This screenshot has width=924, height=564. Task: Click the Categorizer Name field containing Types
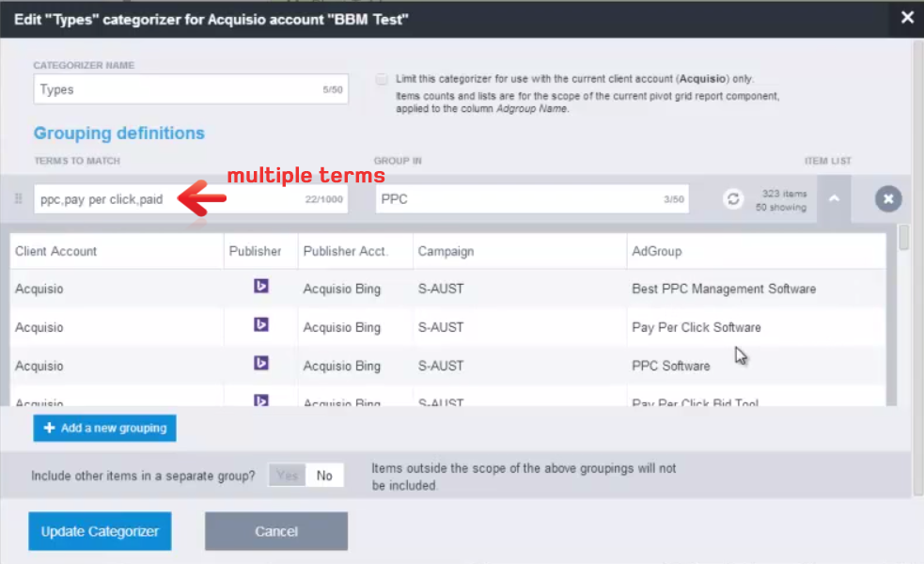[x=191, y=89]
